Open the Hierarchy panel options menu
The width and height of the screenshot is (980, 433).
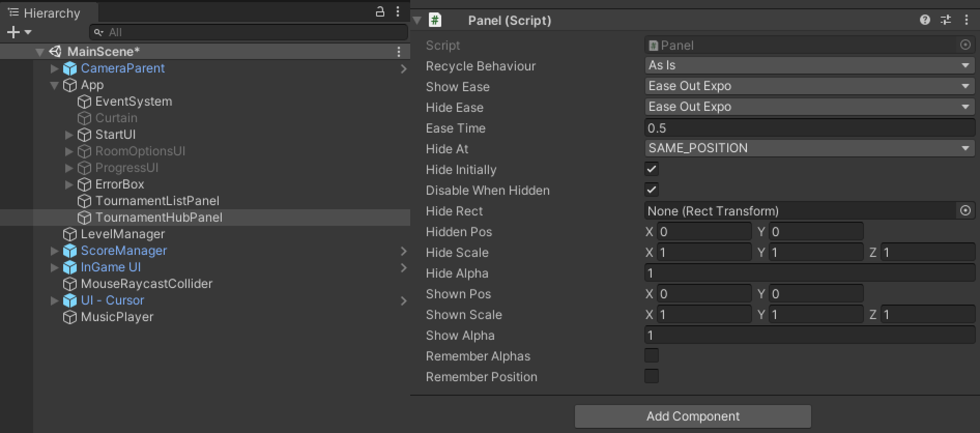click(x=397, y=11)
